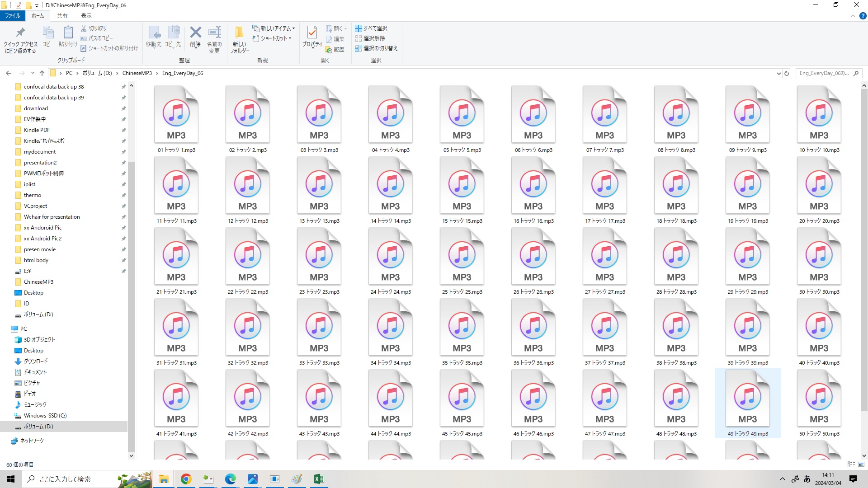
Task: Open the File (ファイル) menu tab
Action: click(13, 16)
